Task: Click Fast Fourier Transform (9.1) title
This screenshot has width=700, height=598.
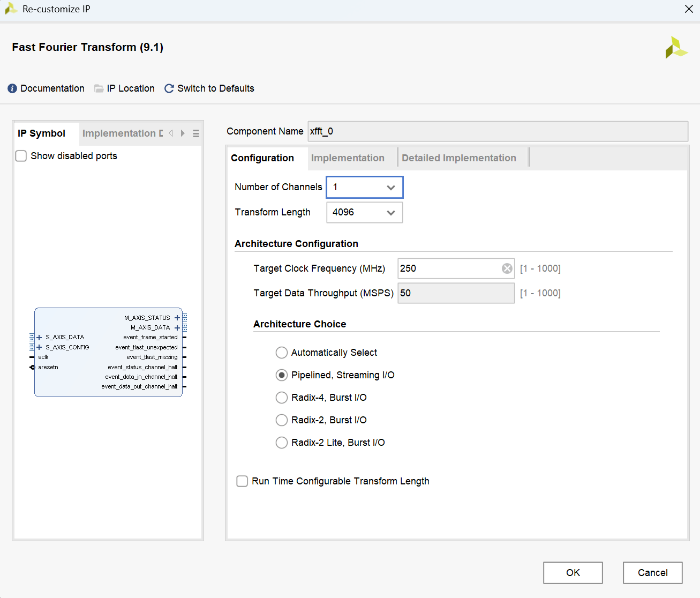Action: [x=88, y=47]
